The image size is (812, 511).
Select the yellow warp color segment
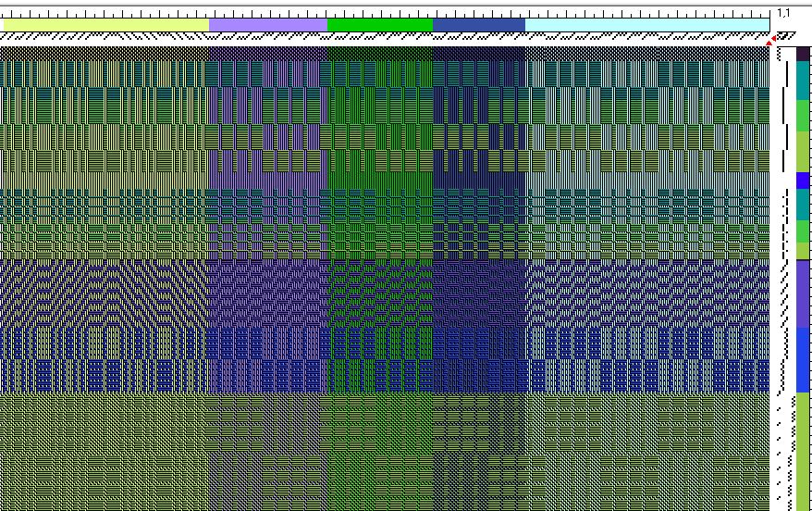(x=106, y=25)
